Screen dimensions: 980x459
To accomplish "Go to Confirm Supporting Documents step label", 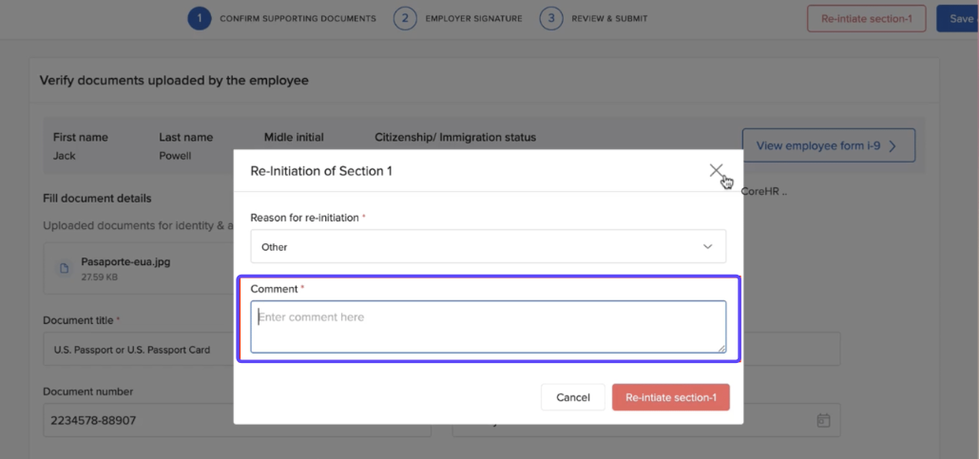I will point(298,18).
